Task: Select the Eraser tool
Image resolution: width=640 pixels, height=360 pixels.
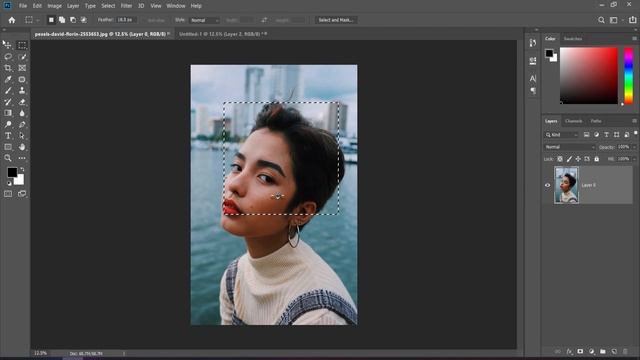Action: 22,102
